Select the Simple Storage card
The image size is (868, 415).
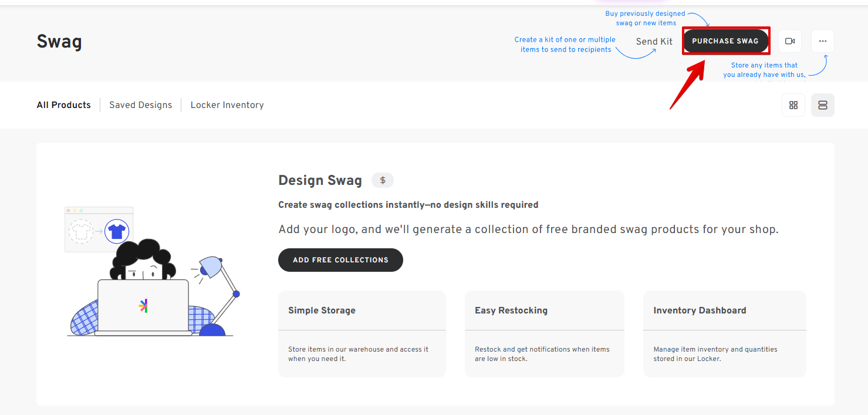tap(362, 333)
